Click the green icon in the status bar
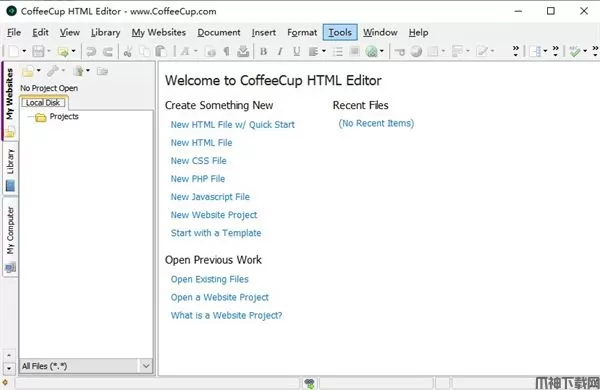This screenshot has height=390, width=600. tap(310, 383)
